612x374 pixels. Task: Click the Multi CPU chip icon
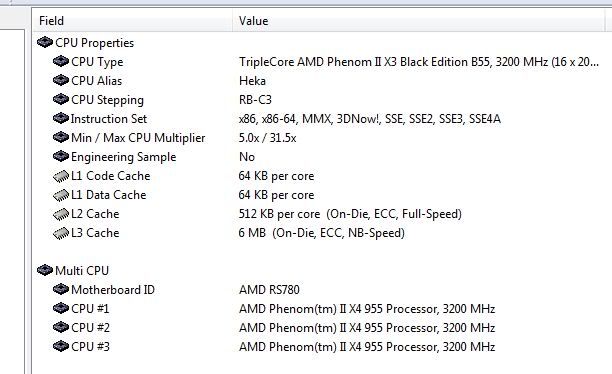pyautogui.click(x=45, y=270)
